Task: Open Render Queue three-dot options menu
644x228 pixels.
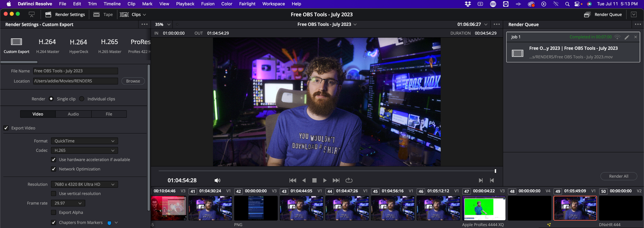Action: pos(638,24)
